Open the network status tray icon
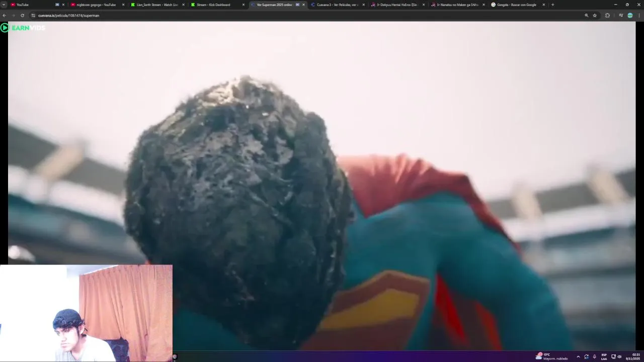Screen dimensions: 644x362 click(613, 356)
